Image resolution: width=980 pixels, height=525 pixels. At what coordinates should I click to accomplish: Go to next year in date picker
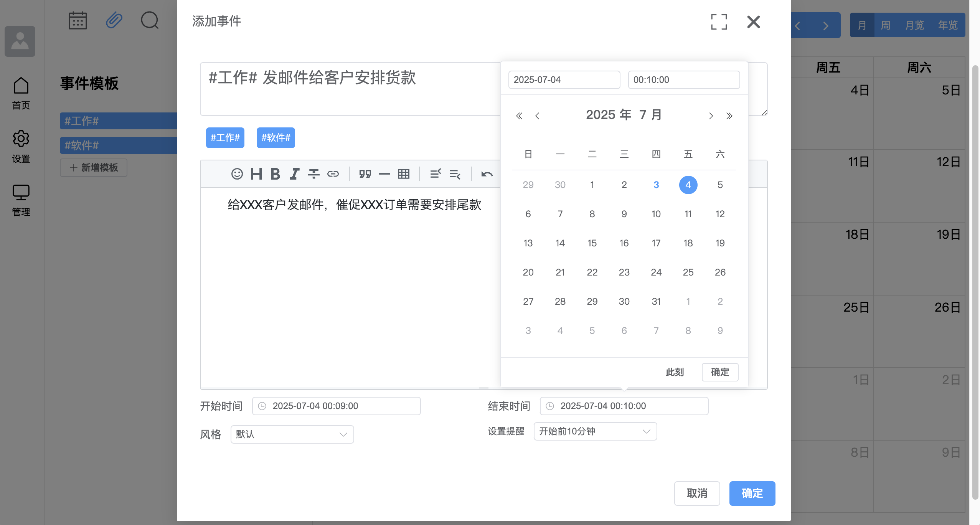[x=729, y=116]
